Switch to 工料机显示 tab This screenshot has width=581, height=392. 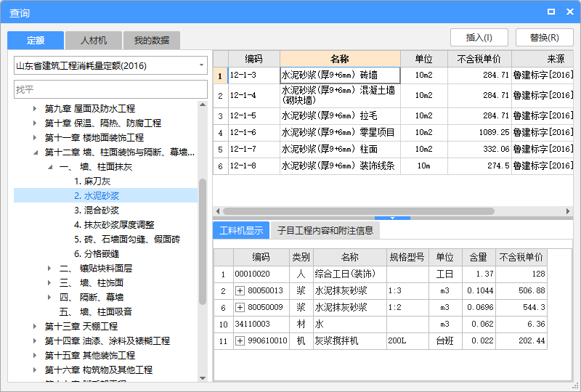241,230
